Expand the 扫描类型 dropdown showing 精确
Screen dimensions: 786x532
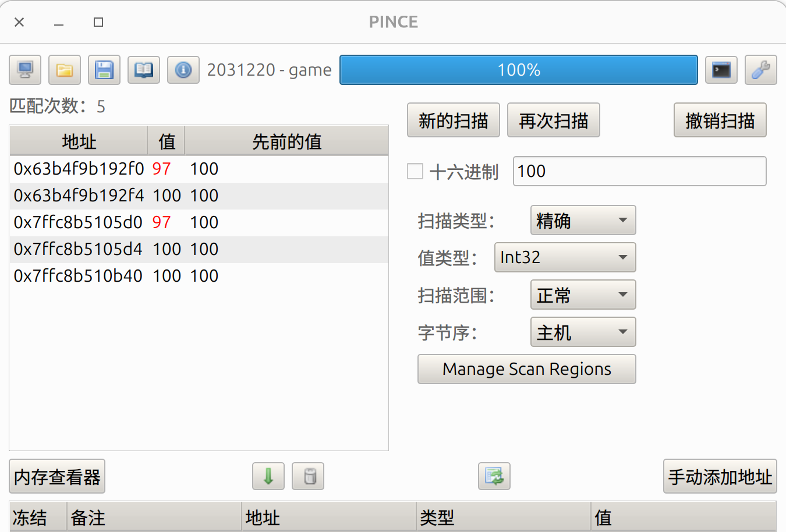click(x=583, y=221)
